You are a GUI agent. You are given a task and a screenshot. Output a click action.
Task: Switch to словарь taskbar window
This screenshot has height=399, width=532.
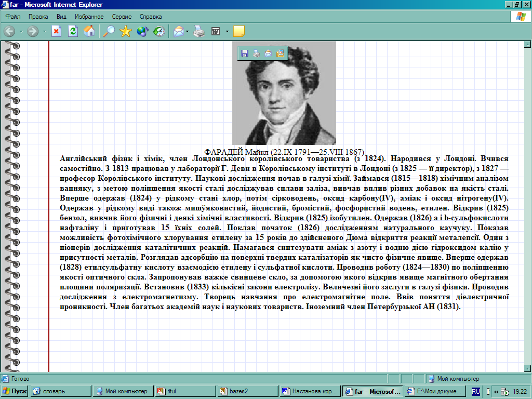coord(60,391)
